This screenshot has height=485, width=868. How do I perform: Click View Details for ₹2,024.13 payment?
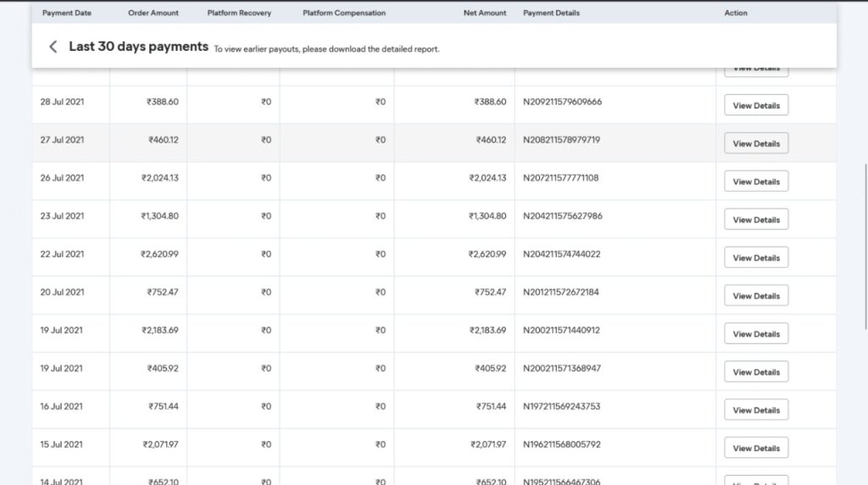(x=756, y=181)
